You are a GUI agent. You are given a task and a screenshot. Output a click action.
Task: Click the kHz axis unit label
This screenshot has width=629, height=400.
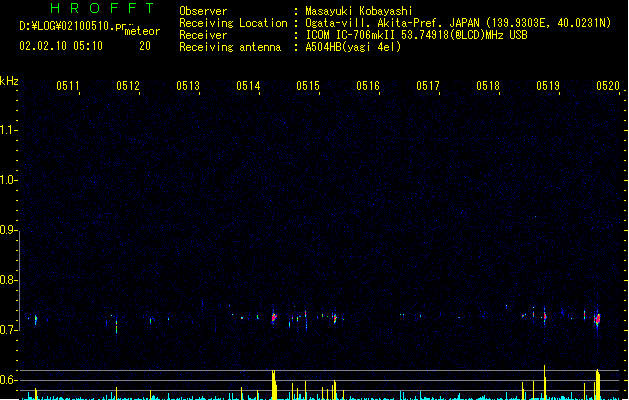tap(9, 81)
